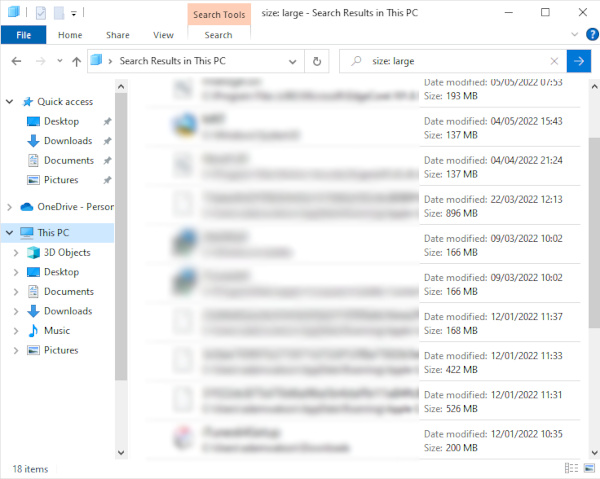Click the Quick access star icon

28,102
